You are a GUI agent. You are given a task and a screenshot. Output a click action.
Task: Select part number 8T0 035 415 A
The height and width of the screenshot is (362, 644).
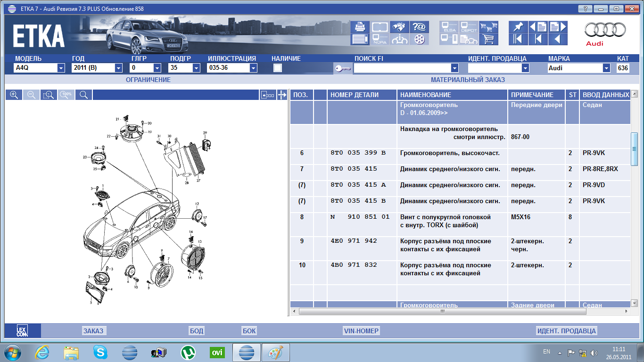tap(358, 185)
